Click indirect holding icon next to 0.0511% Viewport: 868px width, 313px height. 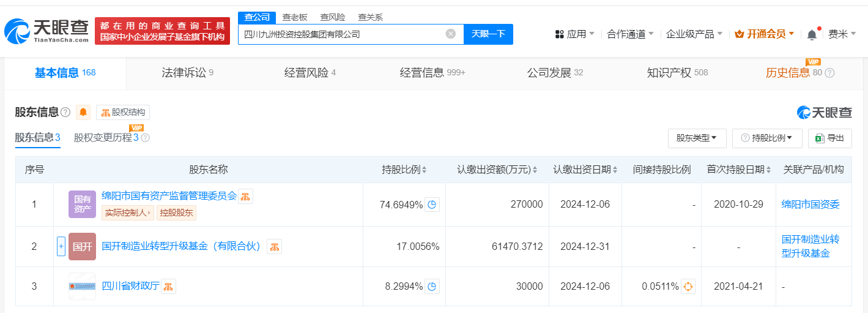[688, 286]
